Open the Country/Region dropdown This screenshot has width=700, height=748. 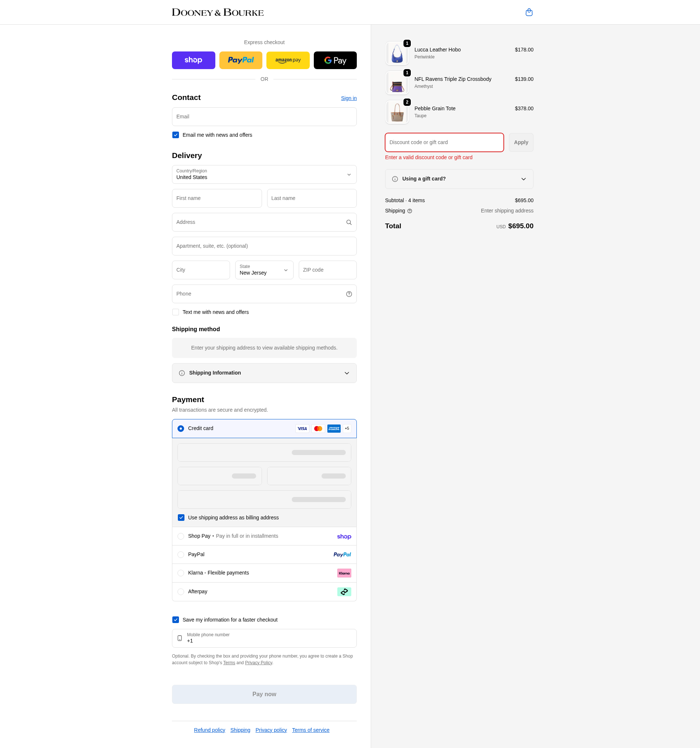pos(264,175)
